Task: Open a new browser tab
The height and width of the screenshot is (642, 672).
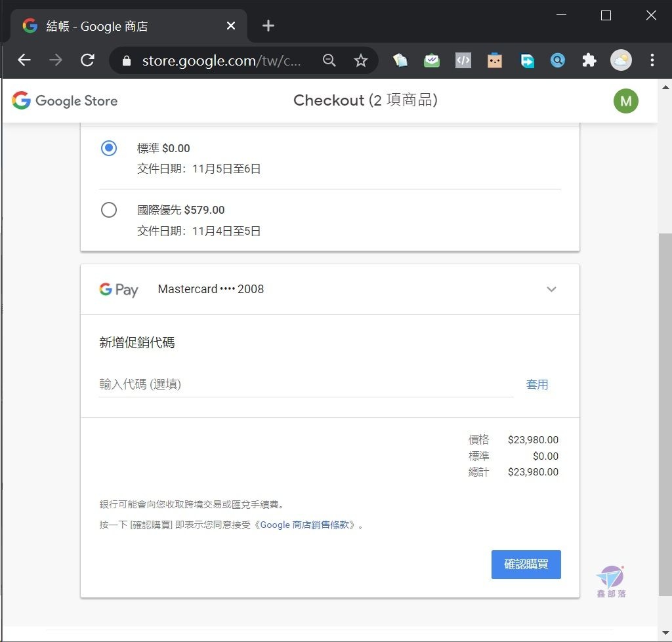Action: [x=268, y=26]
